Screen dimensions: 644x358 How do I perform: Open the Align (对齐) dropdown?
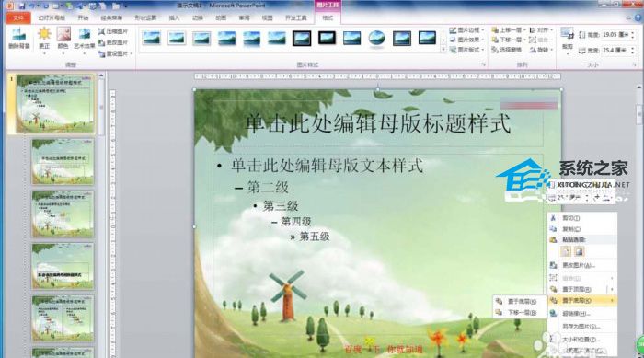click(541, 30)
